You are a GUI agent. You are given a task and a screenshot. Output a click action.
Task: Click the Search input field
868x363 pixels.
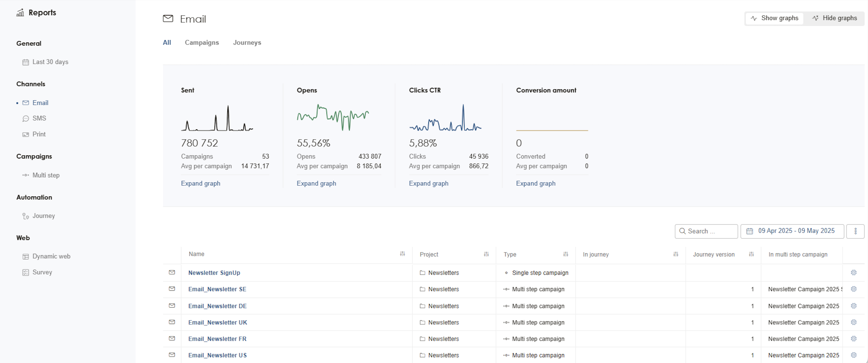[706, 231]
